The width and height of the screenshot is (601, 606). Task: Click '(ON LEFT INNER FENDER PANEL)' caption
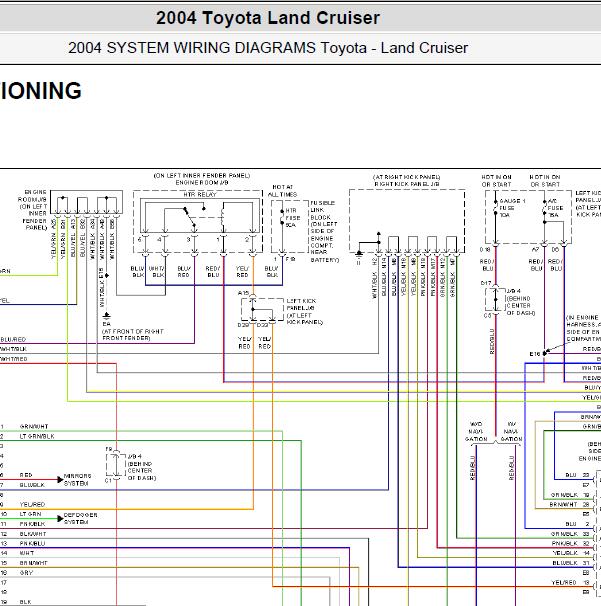(202, 175)
